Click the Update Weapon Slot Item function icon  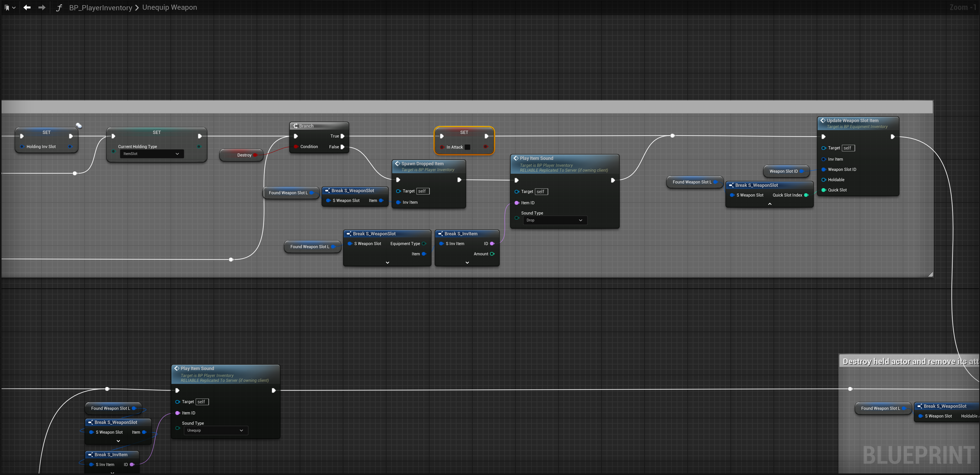click(x=823, y=120)
